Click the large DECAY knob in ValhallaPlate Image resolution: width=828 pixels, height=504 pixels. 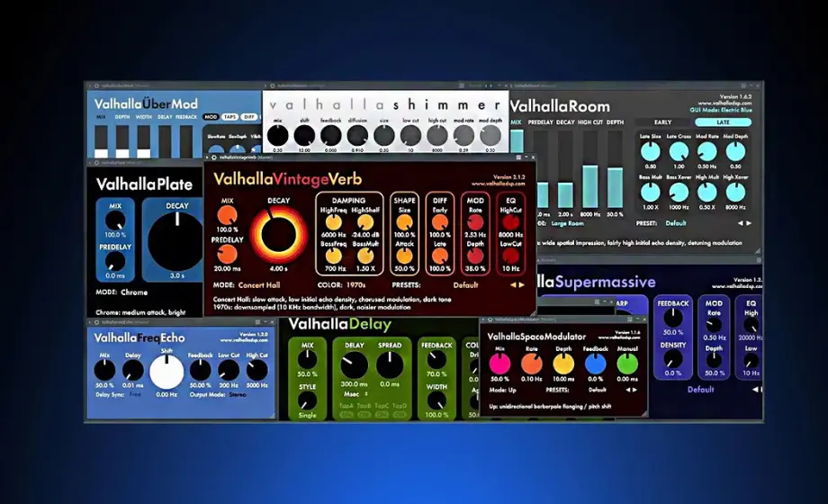tap(175, 239)
